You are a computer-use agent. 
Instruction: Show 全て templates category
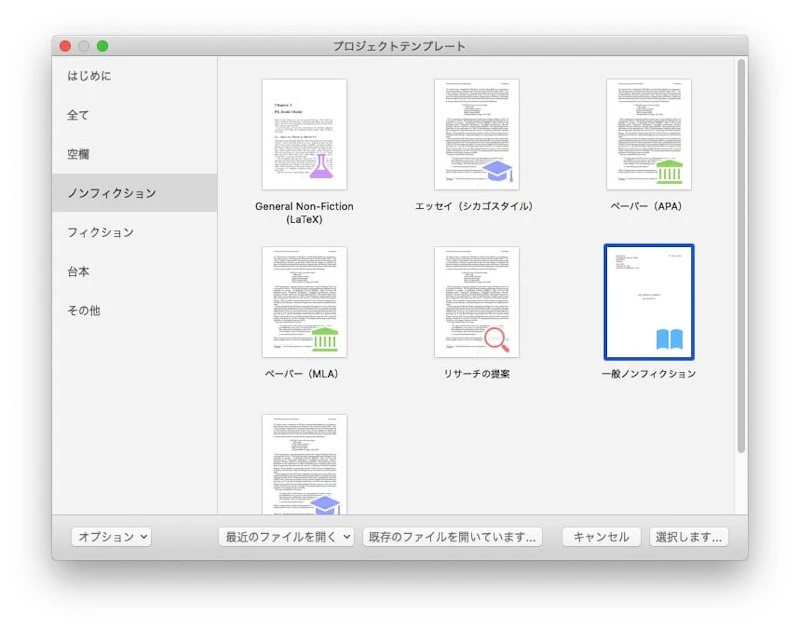(135, 115)
